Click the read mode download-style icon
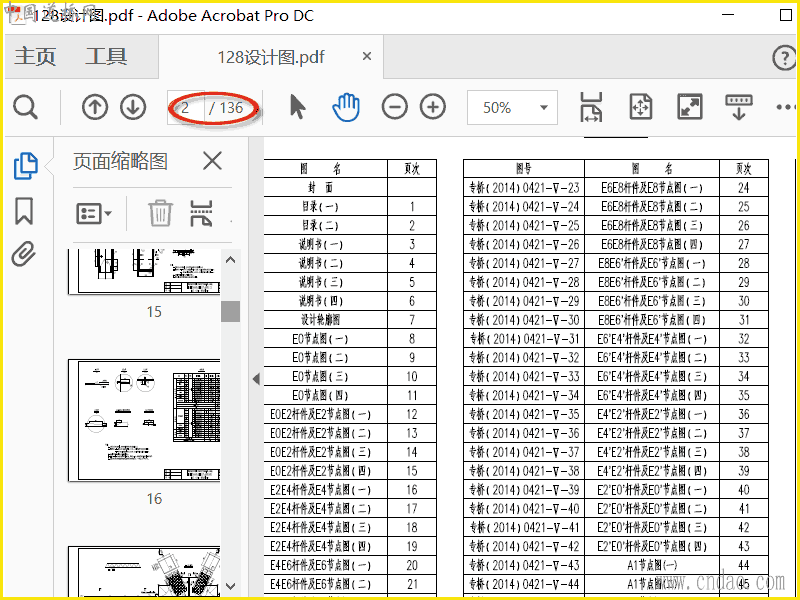 click(739, 107)
